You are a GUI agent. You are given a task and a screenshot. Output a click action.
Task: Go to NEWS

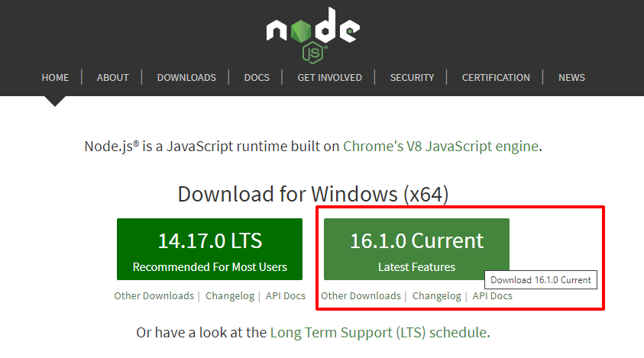click(571, 78)
